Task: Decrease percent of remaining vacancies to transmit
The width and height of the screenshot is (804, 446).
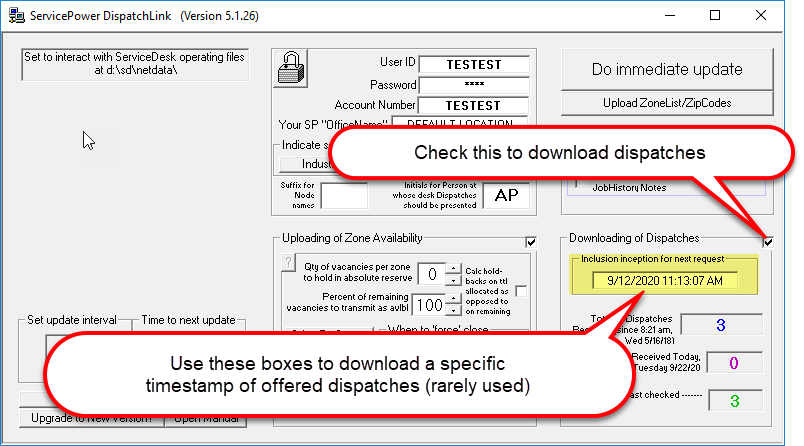Action: pos(453,310)
